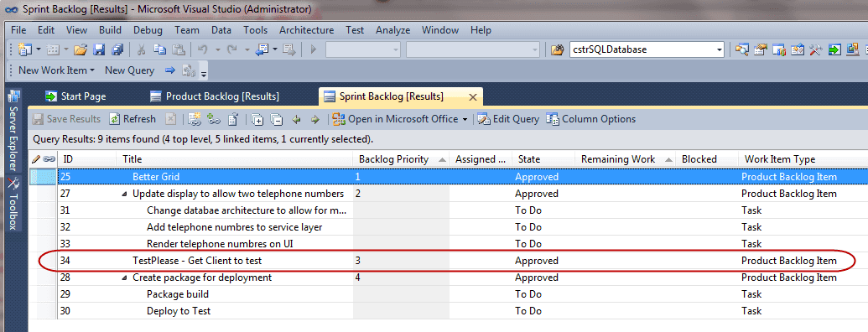Click the Indent right arrow icon
The width and height of the screenshot is (868, 332).
pos(315,119)
